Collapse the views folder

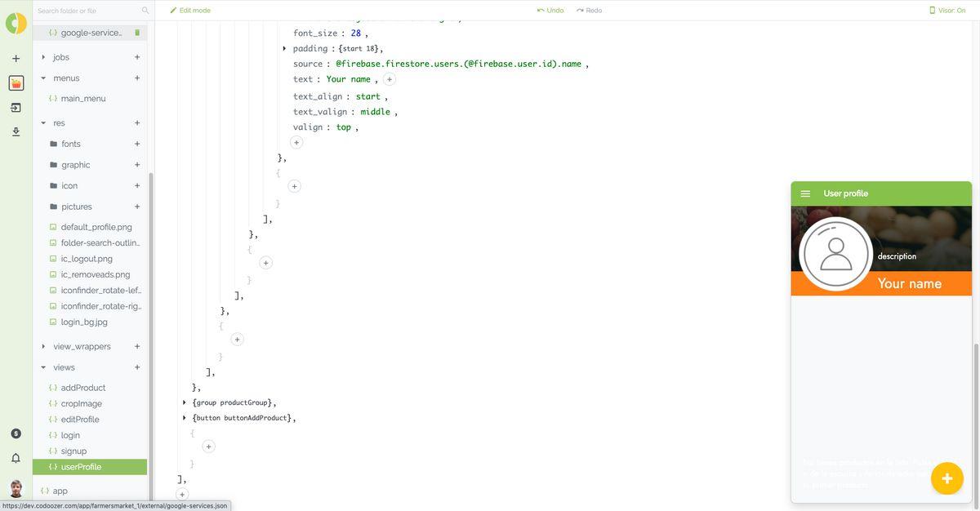click(x=43, y=367)
